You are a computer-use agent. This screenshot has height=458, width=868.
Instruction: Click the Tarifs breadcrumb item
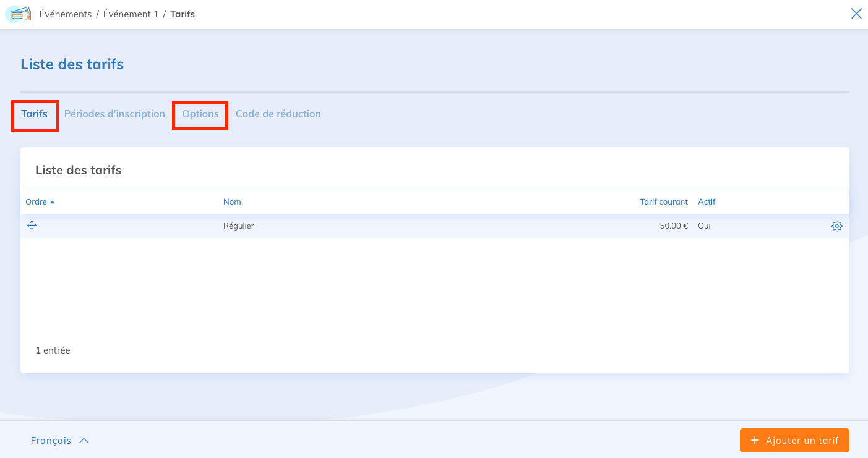(183, 14)
